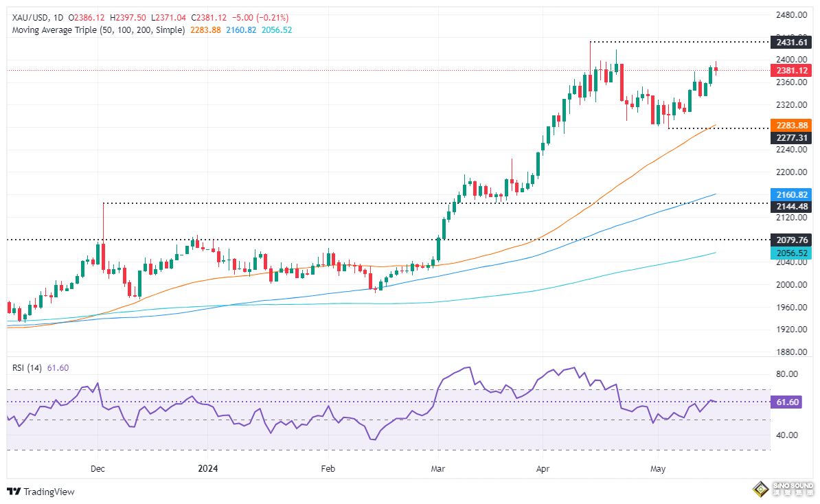Click the Dec label on time axis
This screenshot has width=820, height=504.
tap(98, 468)
